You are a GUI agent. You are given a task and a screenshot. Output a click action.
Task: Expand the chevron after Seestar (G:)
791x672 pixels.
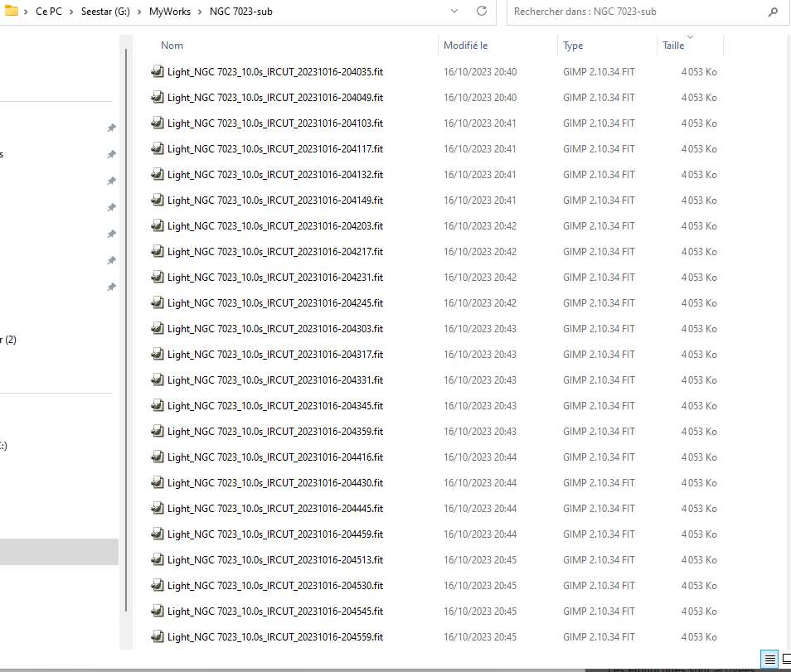[138, 12]
